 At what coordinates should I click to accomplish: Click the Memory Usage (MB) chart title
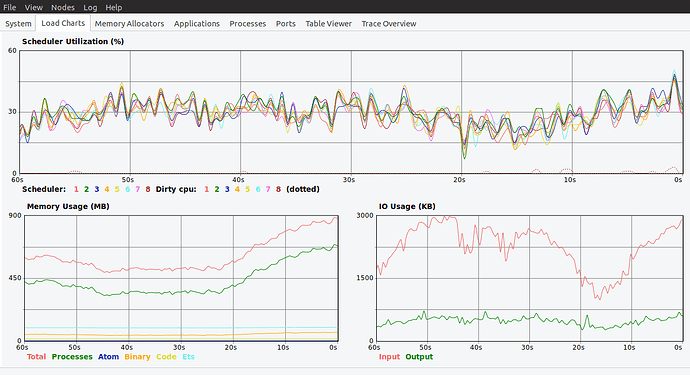(x=68, y=206)
